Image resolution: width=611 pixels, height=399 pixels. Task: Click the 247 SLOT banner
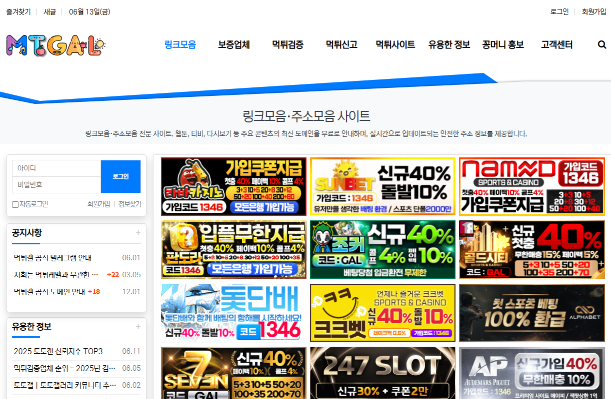(383, 373)
